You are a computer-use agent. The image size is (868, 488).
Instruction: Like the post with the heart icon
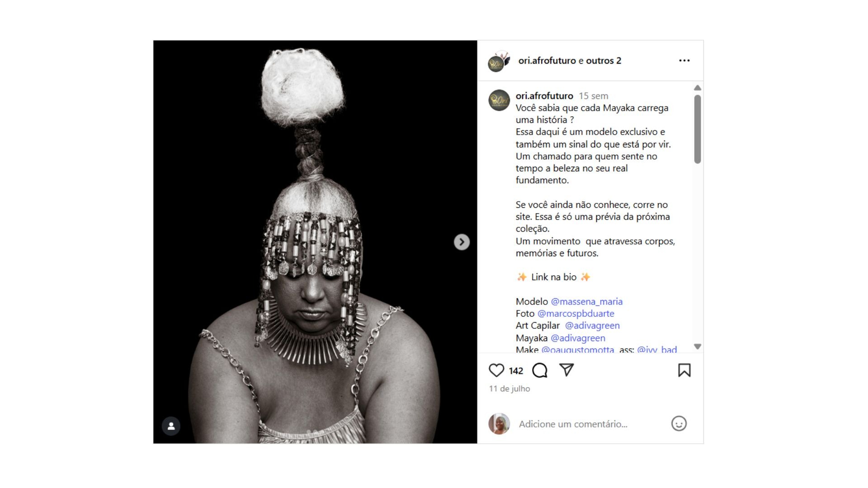pos(496,371)
